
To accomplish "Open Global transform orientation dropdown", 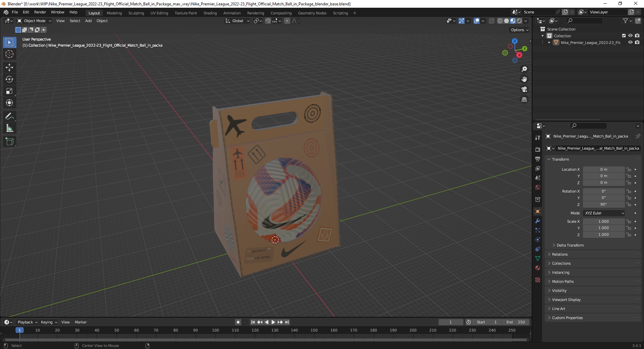I will click(237, 21).
